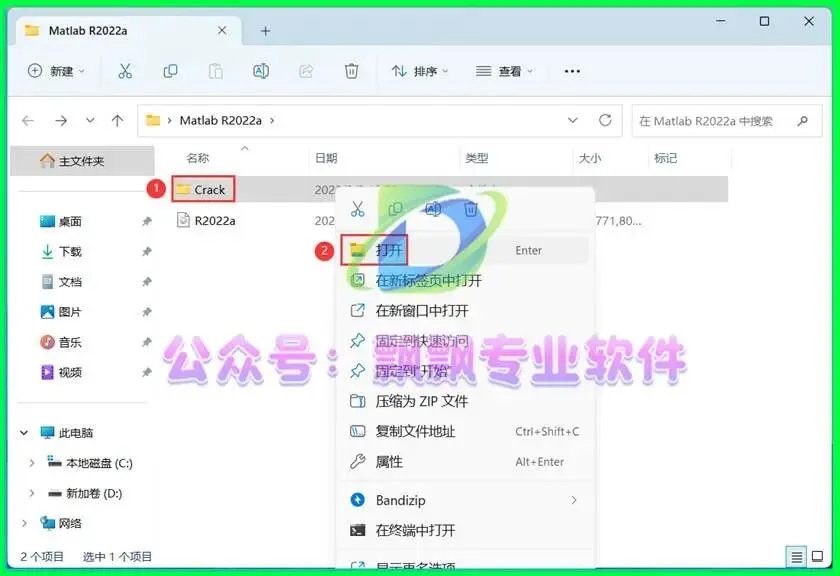
Task: Refresh the Matlab R2022a folder
Action: (605, 120)
